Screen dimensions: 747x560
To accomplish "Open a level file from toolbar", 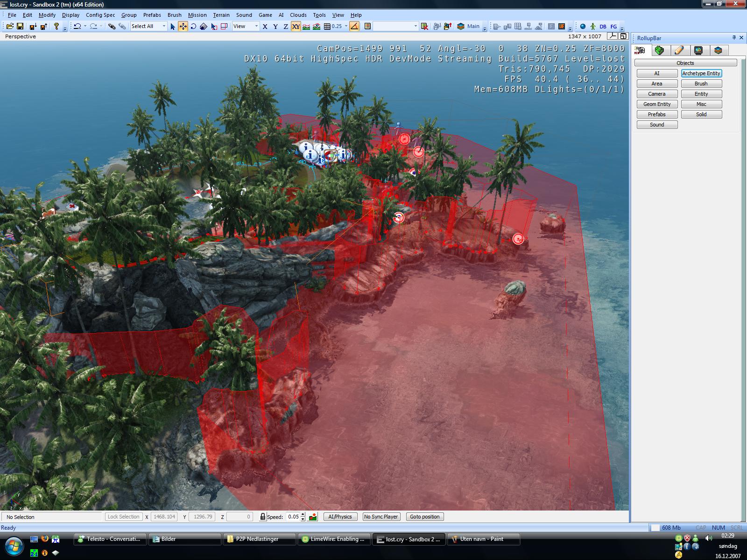I will pyautogui.click(x=10, y=26).
